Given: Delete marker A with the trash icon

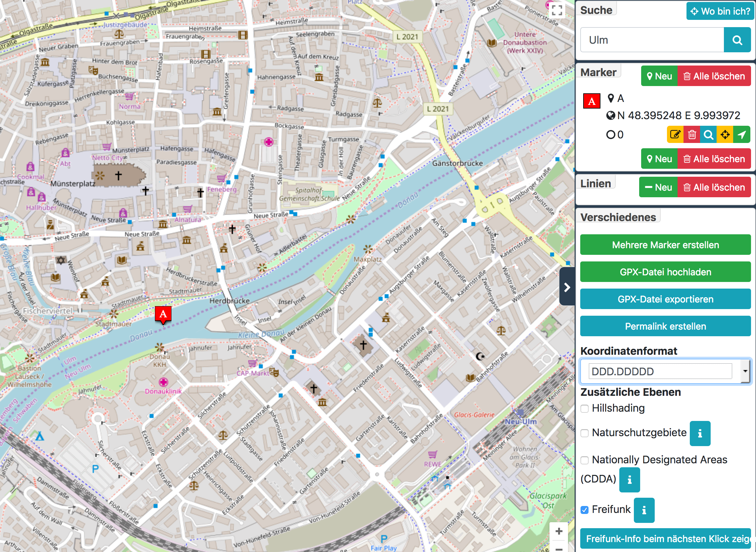Looking at the screenshot, I should [x=692, y=135].
